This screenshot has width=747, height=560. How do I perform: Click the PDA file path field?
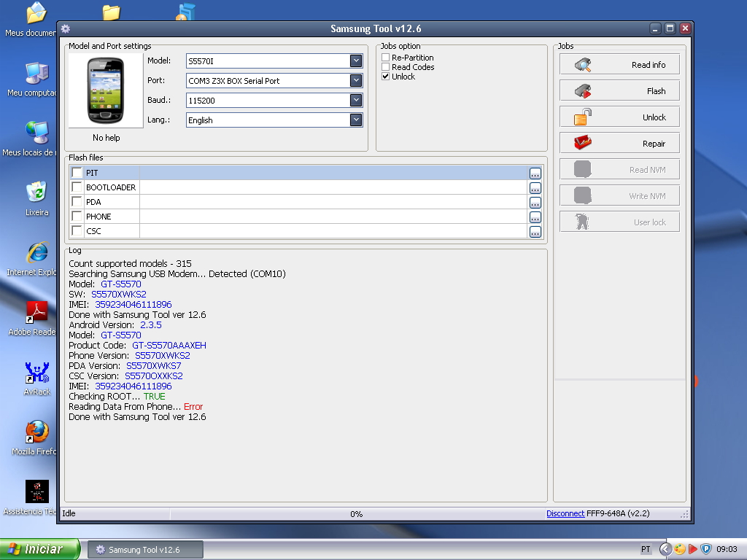tap(333, 201)
